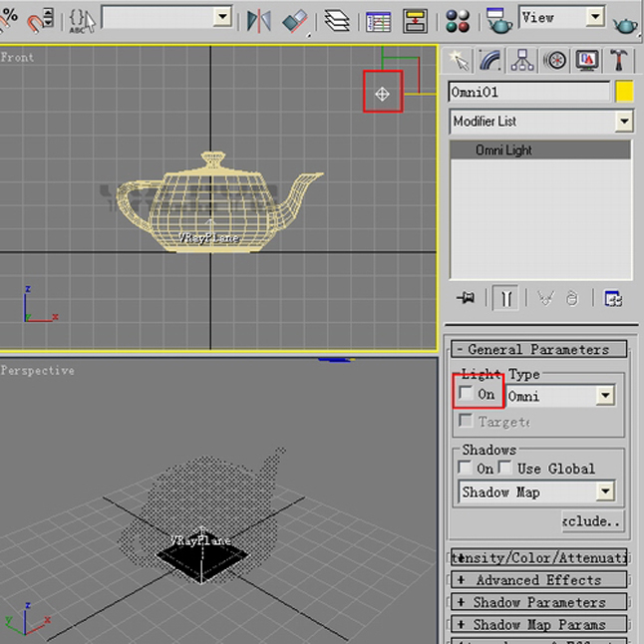Open Edit Named Selection Sets icon
This screenshot has height=644, width=644.
[x=82, y=21]
